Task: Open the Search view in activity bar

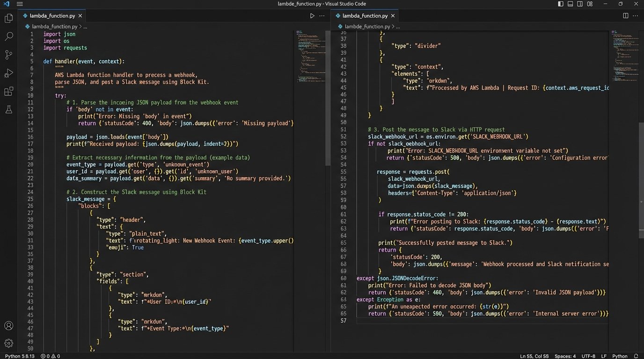Action: tap(8, 36)
